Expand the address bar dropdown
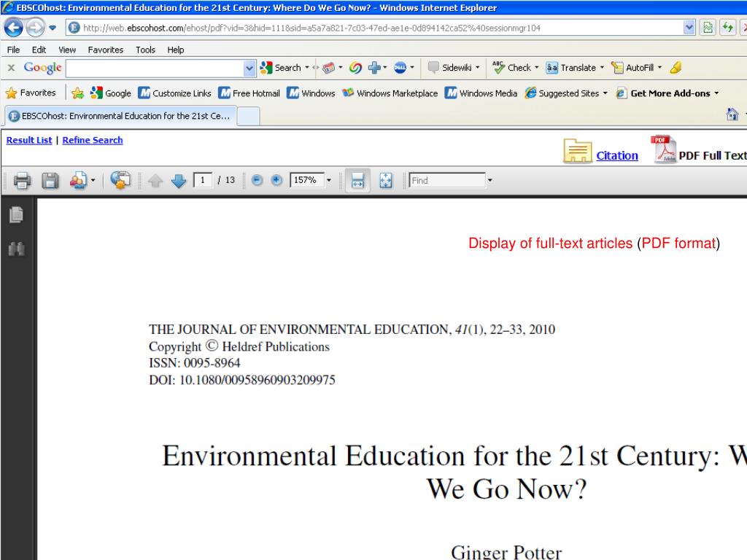Image resolution: width=747 pixels, height=560 pixels. (x=689, y=28)
